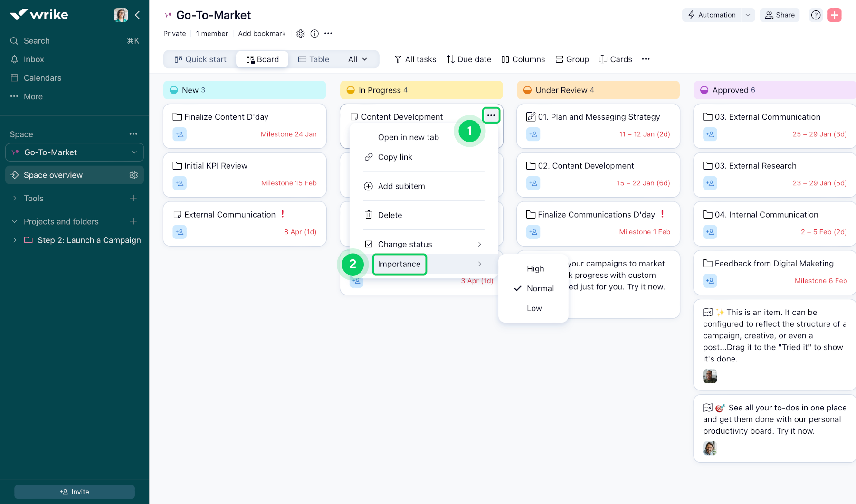Click the help question mark icon
The image size is (856, 504).
pyautogui.click(x=816, y=15)
